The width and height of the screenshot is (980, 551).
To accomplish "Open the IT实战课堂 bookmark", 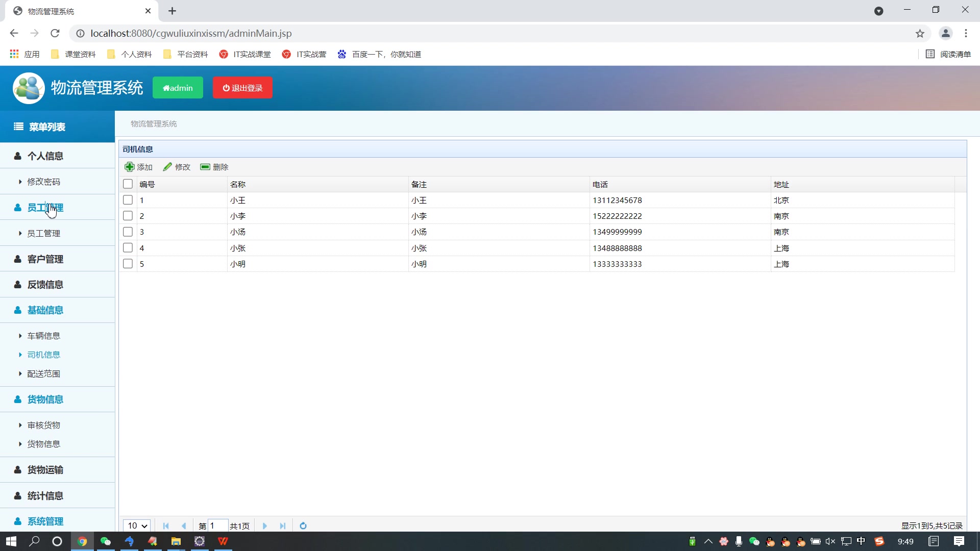I will 245,54.
